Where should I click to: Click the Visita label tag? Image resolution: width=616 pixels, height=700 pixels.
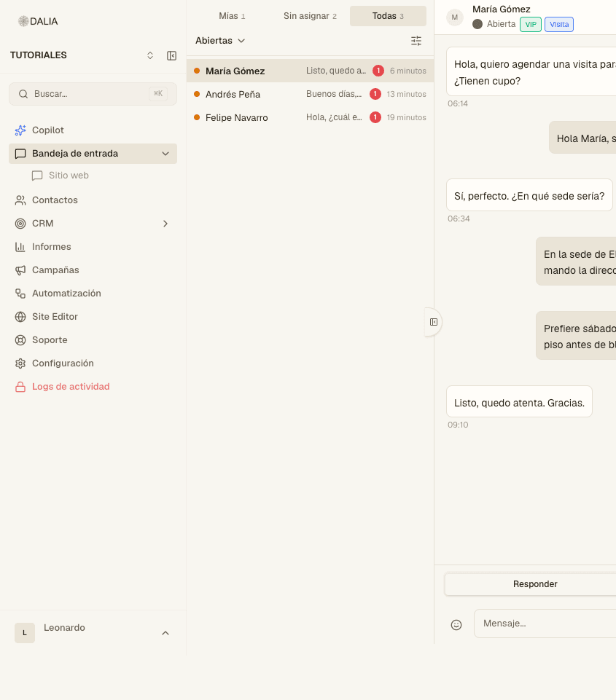[x=559, y=25]
